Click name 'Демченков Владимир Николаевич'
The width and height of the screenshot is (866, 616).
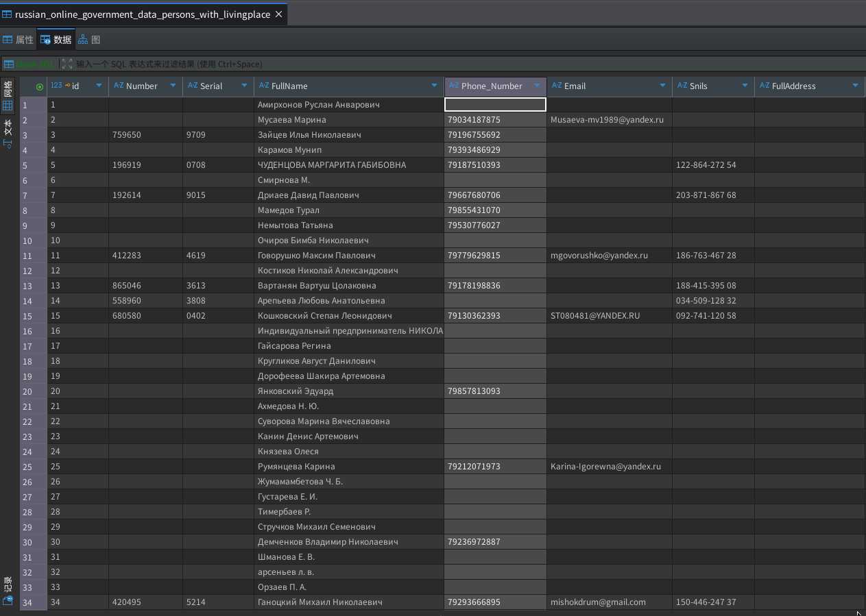327,542
